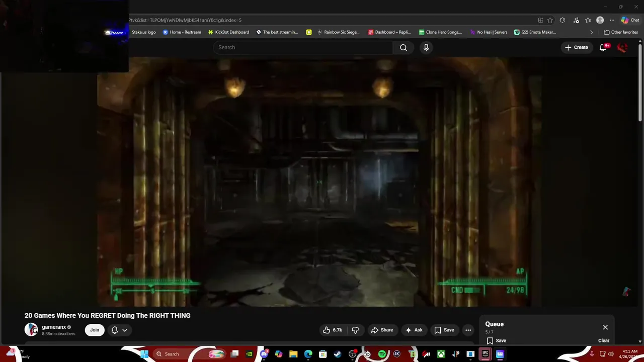Expand the subscription notification options chevron
This screenshot has width=644, height=362.
click(125, 330)
